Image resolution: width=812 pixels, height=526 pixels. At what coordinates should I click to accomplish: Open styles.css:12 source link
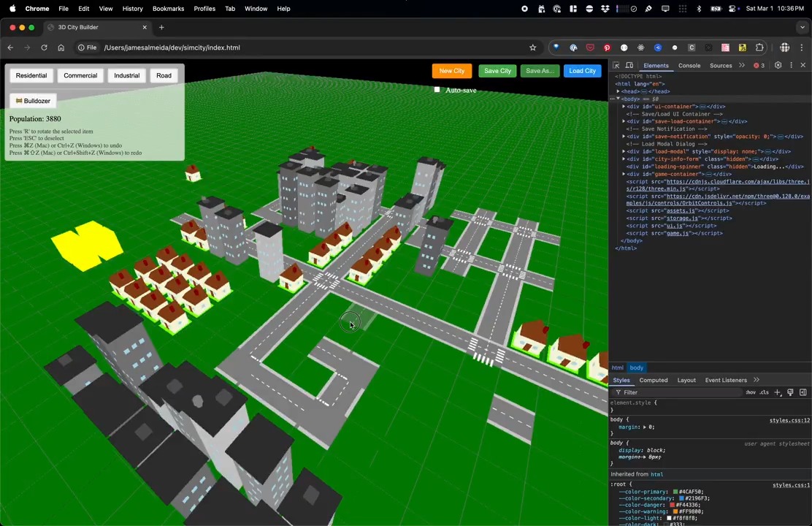point(789,420)
